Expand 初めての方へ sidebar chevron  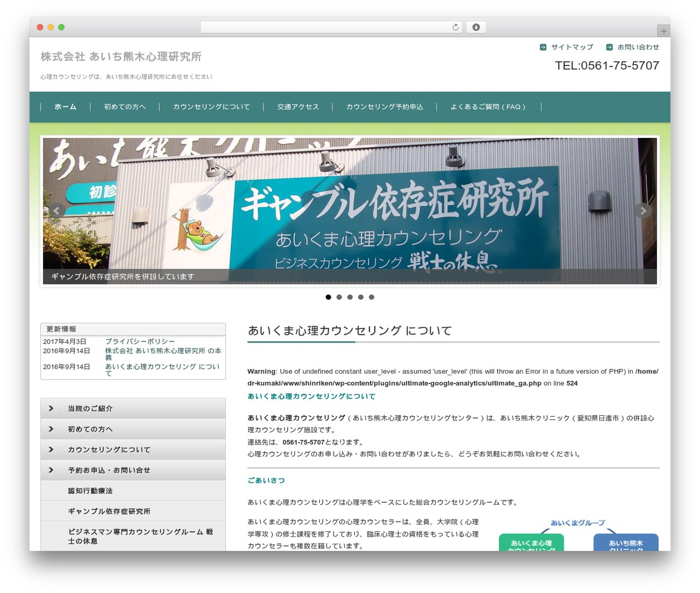(x=51, y=429)
